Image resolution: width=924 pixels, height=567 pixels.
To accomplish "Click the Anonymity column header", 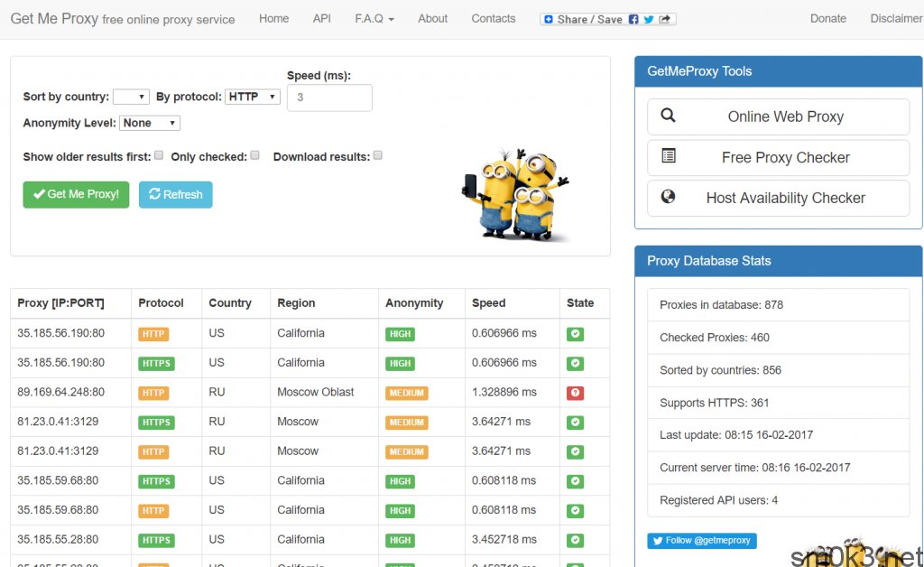I will [x=414, y=303].
